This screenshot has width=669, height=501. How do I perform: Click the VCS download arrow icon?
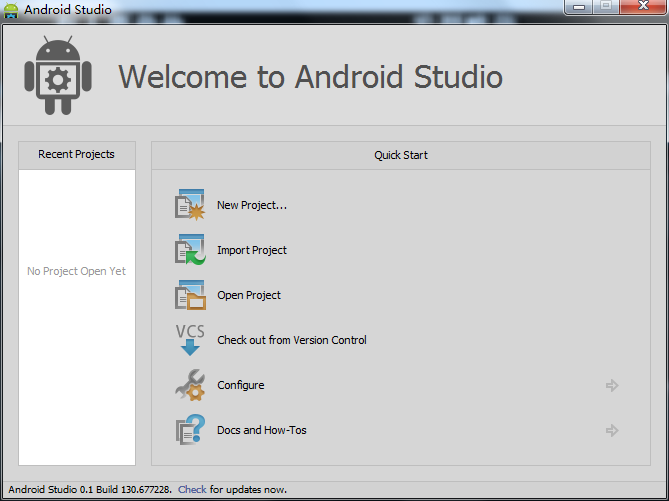coord(190,340)
